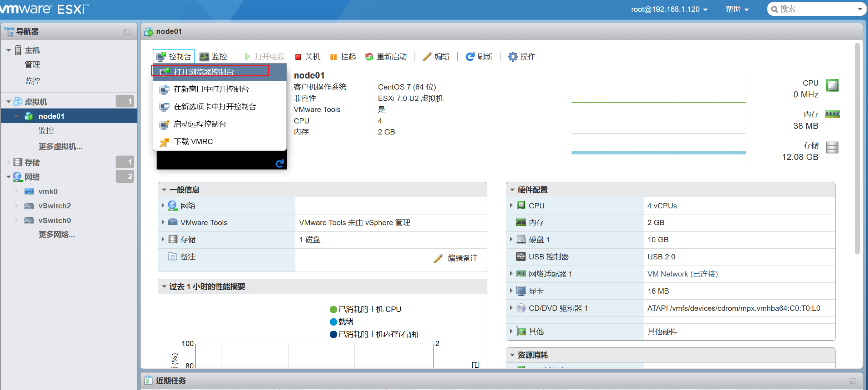Click the CPU usage chip icon
This screenshot has height=390, width=868.
[832, 85]
